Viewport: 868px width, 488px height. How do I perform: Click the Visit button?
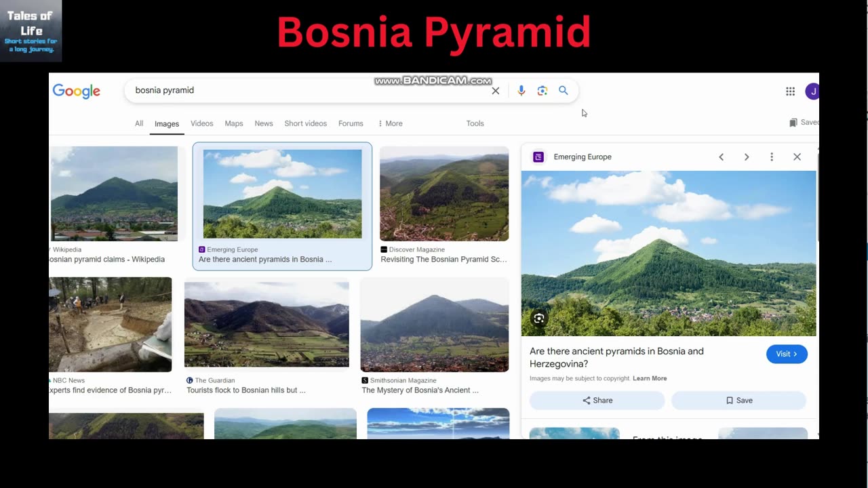787,354
